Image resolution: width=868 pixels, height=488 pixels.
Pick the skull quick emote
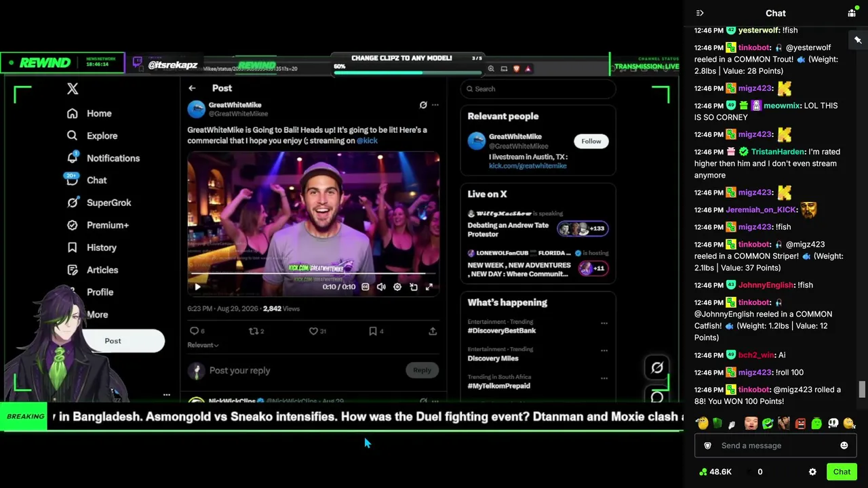[x=833, y=424]
